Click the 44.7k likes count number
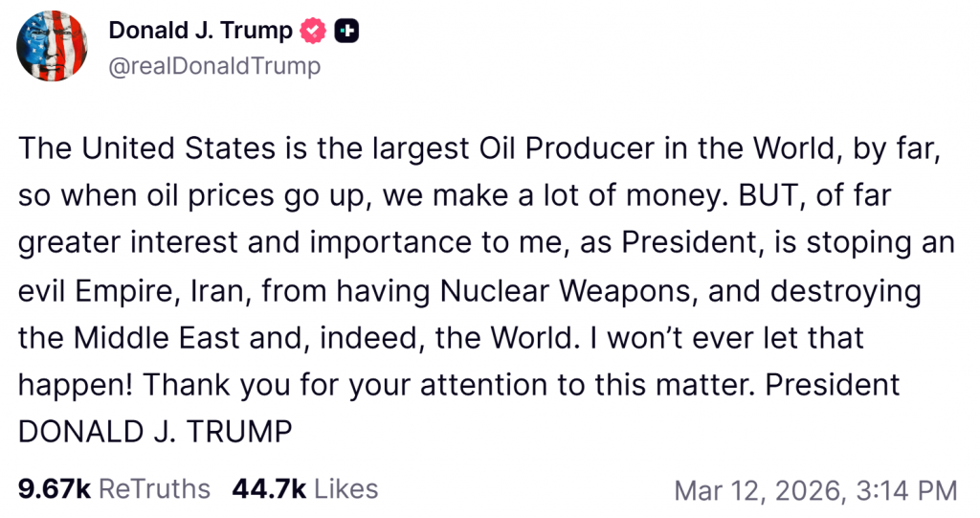Viewport: 980px width, 518px height. point(269,488)
